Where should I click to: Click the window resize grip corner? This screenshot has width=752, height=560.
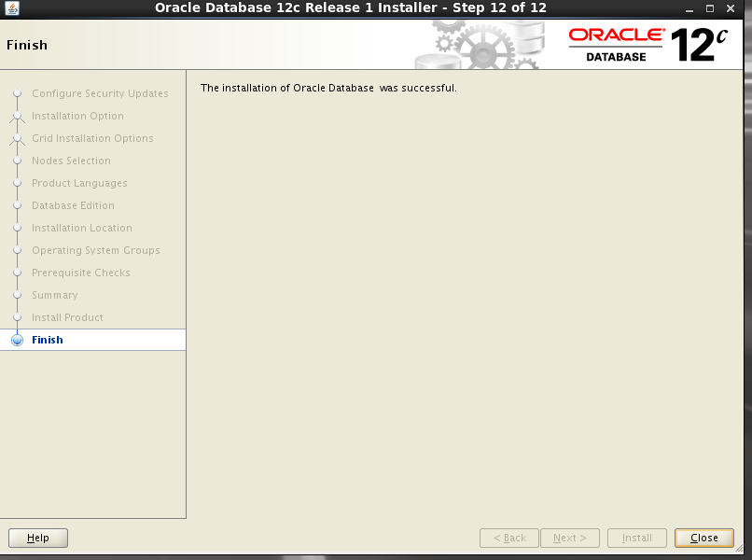click(x=739, y=549)
